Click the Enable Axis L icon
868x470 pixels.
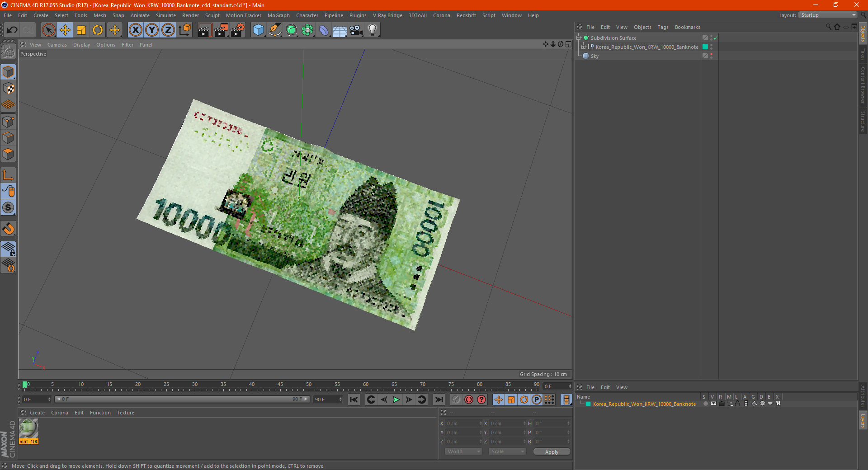coord(8,175)
